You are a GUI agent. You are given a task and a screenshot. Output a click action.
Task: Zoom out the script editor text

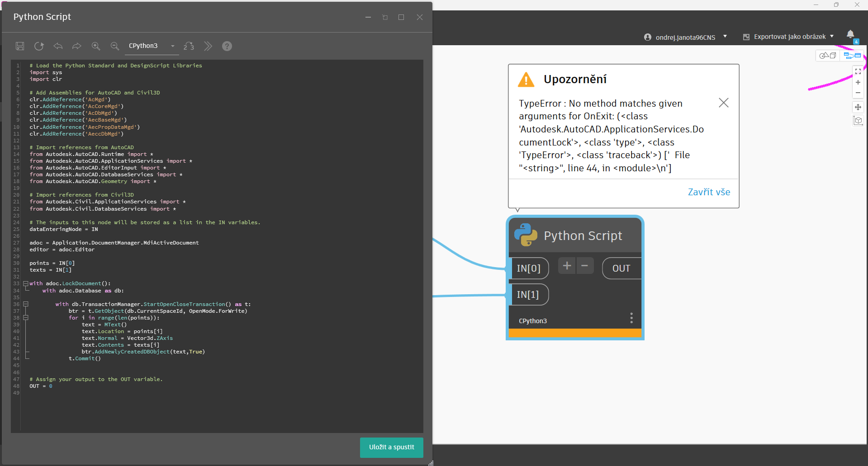[x=115, y=46]
